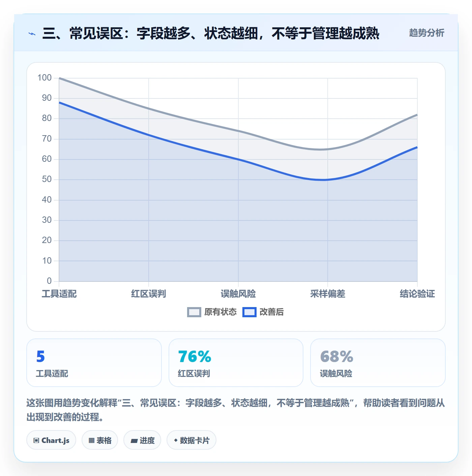Screen dimensions: 472x476
Task: Click the 0 y-axis value
Action: (x=49, y=281)
